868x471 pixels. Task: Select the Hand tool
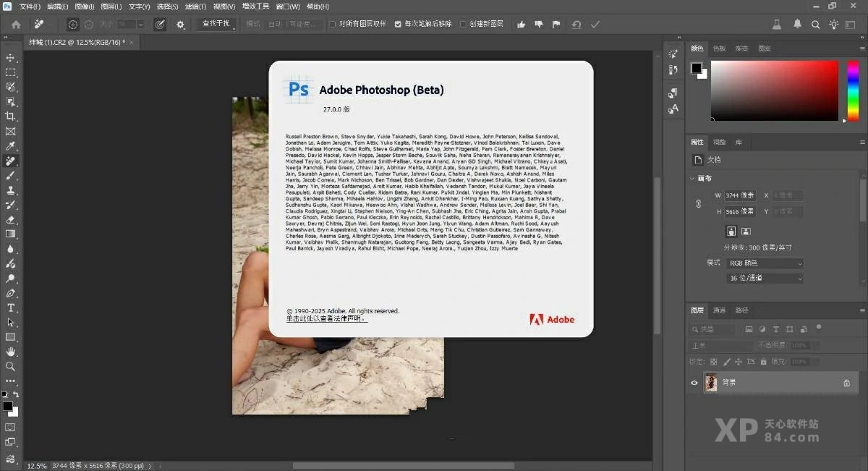10,352
